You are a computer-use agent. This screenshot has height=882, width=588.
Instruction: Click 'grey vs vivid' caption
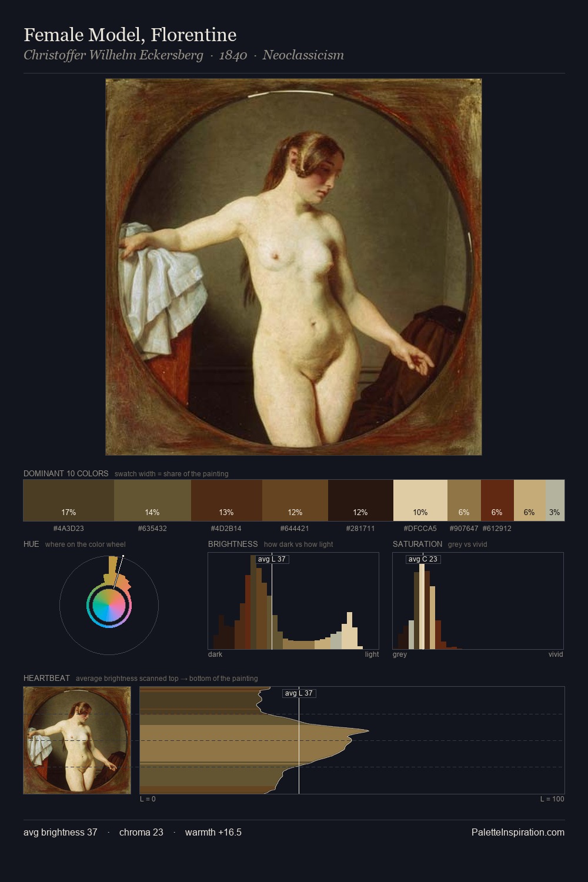[467, 544]
